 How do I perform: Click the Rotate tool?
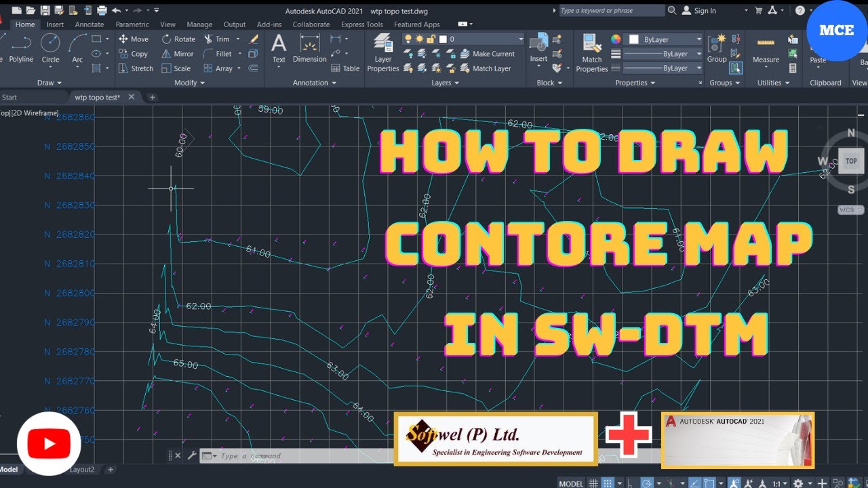178,39
